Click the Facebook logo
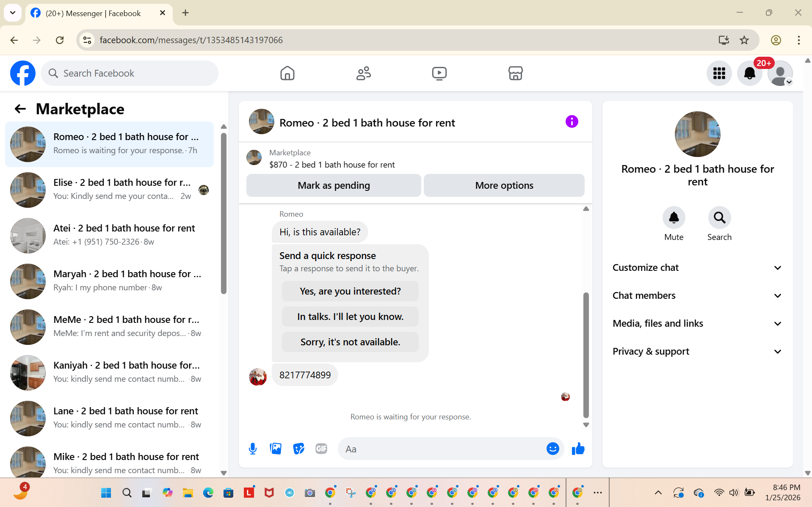 click(23, 73)
